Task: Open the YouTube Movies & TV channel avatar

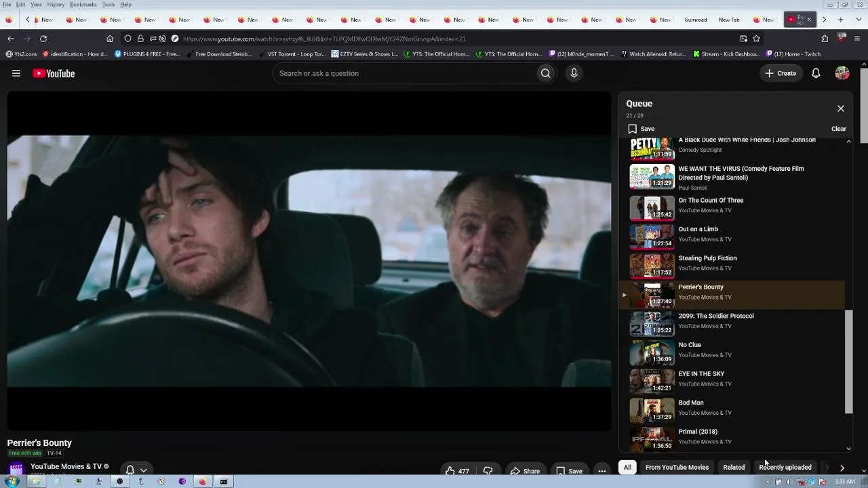Action: 16,468
